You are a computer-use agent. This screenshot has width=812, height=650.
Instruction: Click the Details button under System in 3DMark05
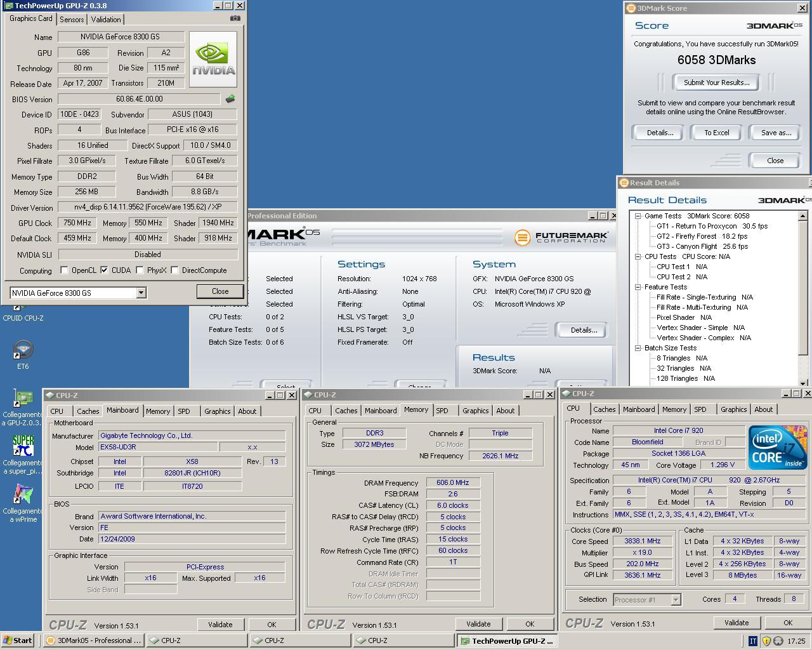click(584, 330)
